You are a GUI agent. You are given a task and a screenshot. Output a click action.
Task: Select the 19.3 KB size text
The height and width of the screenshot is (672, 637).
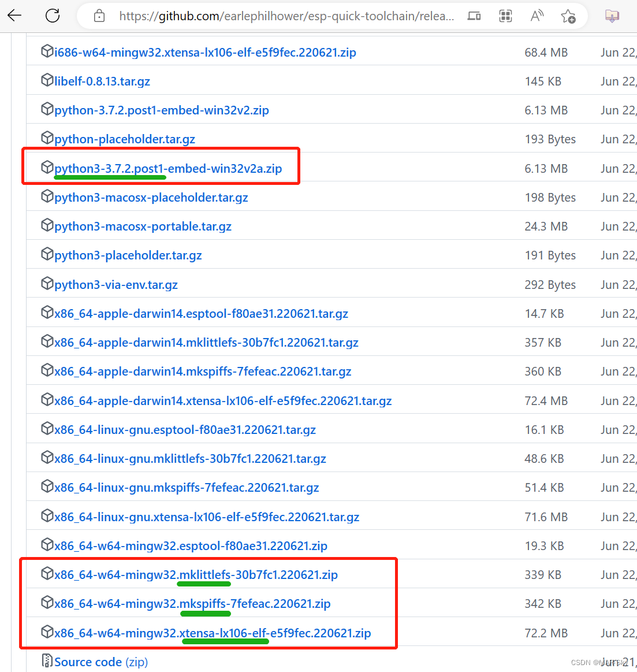[544, 546]
